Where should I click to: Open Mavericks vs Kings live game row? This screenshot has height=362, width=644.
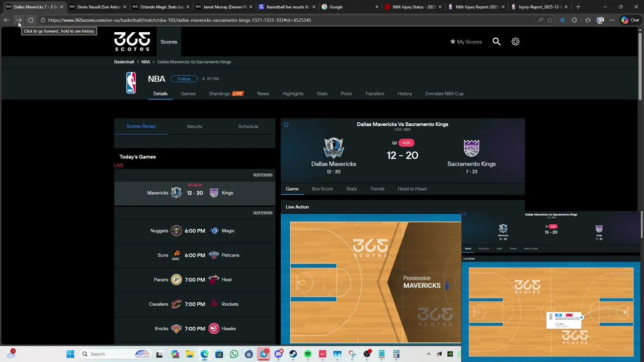[x=195, y=193]
